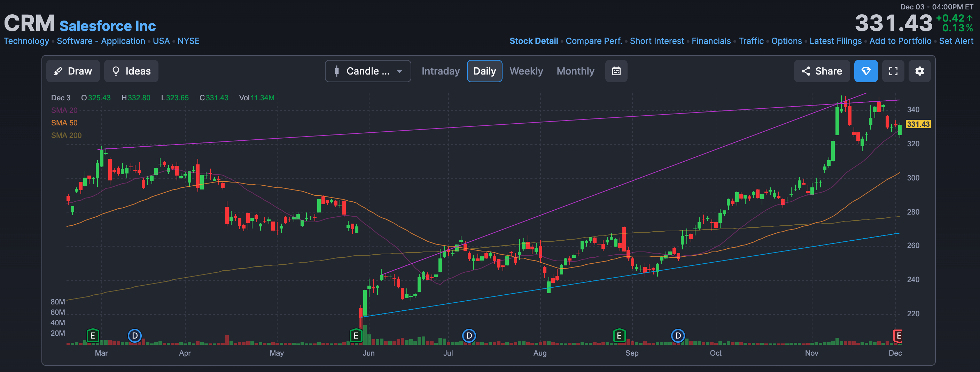The width and height of the screenshot is (980, 372).
Task: Open the calendar date range picker
Action: 616,71
